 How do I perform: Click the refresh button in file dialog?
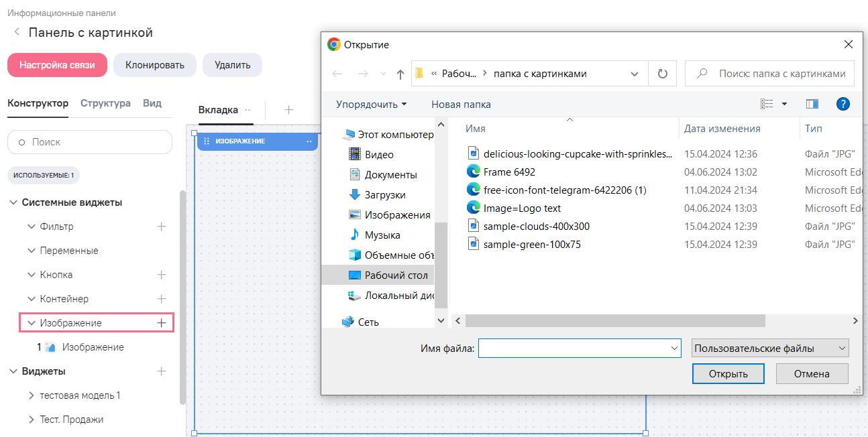point(663,74)
